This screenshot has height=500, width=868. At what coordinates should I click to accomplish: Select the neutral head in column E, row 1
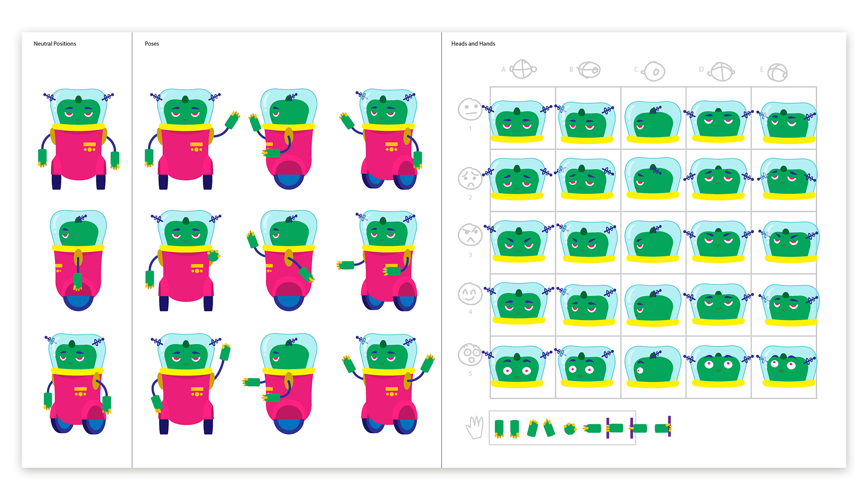(788, 122)
